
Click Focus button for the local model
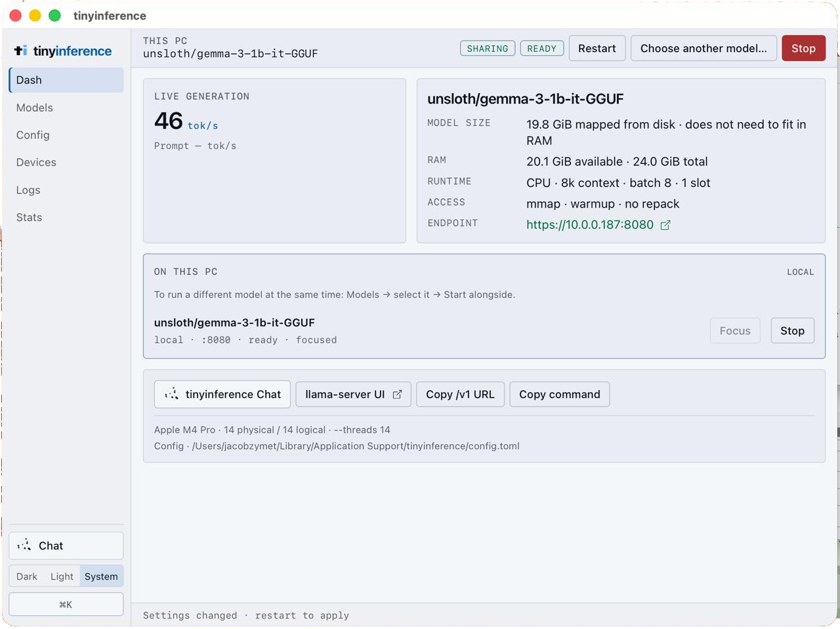tap(735, 331)
